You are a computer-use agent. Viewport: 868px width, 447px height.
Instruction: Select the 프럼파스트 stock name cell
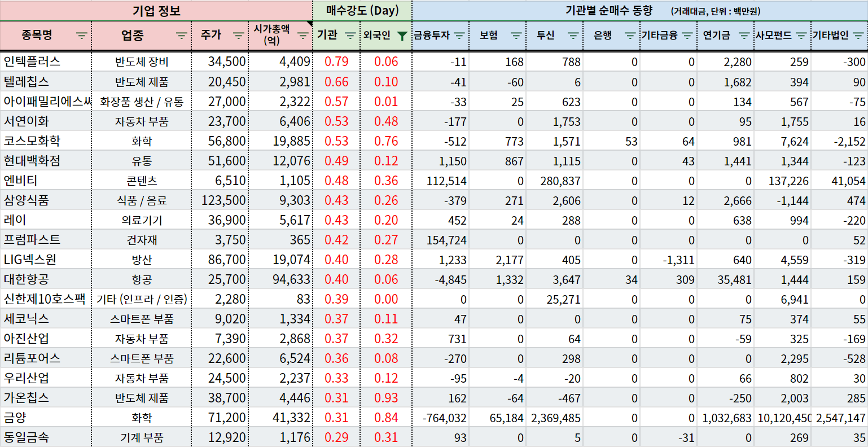click(46, 240)
